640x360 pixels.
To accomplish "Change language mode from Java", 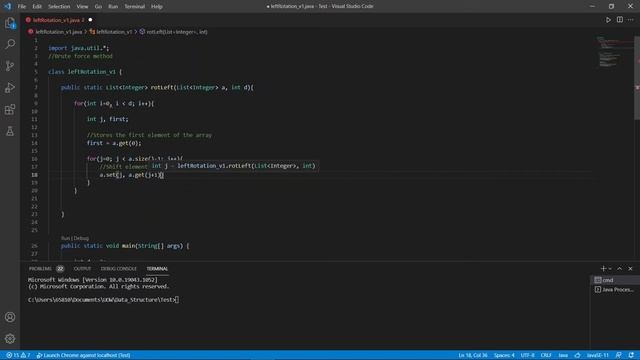I will (563, 355).
